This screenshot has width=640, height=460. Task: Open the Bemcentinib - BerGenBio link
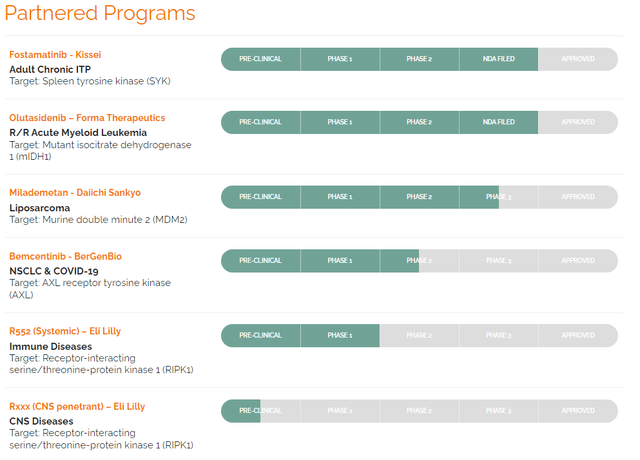tap(65, 256)
